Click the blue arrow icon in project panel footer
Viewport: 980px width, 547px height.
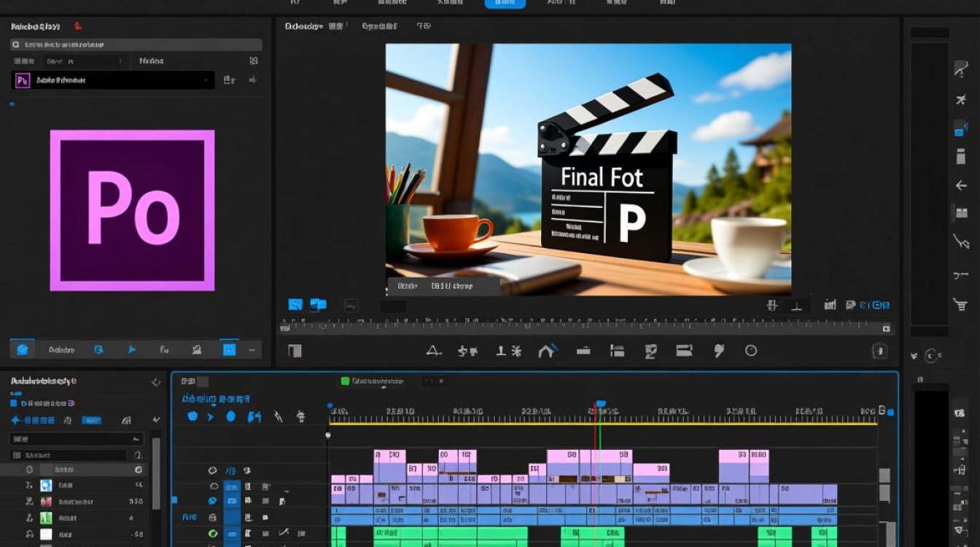(132, 349)
